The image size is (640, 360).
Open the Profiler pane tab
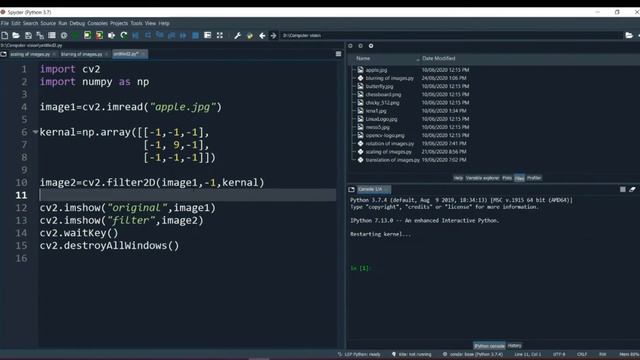tap(534, 178)
